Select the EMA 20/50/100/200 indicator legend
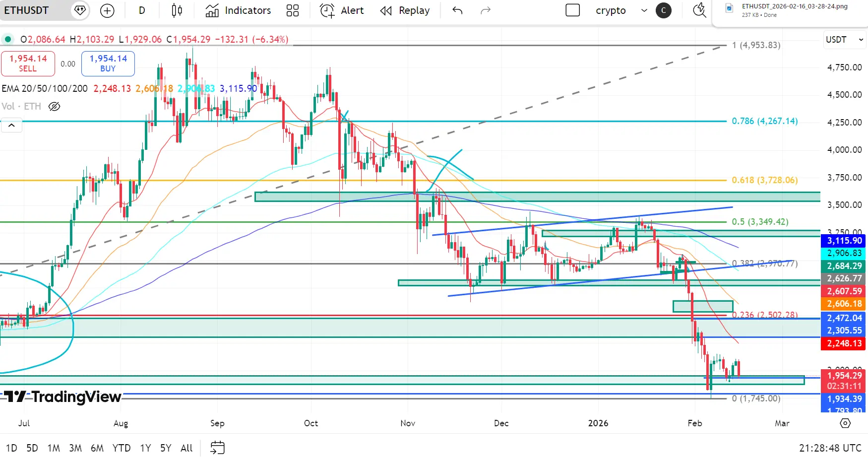 tap(45, 88)
